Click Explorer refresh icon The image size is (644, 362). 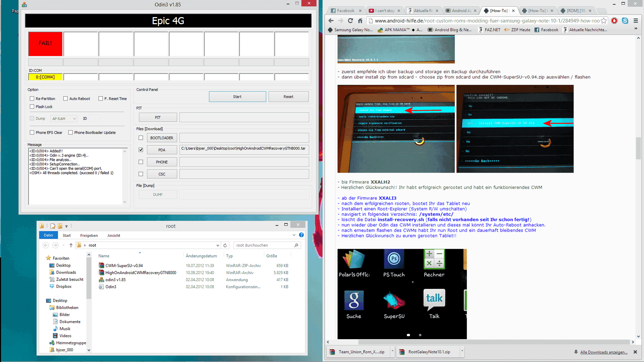pyautogui.click(x=225, y=245)
